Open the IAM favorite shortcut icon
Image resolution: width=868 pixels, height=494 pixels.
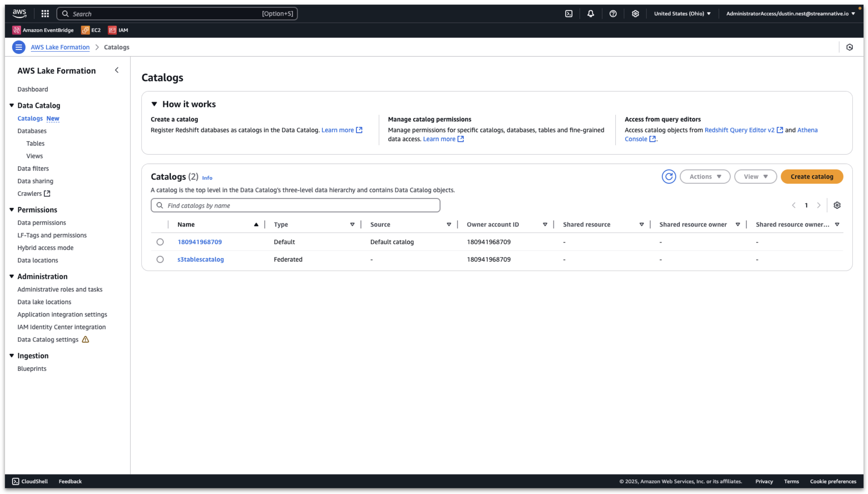click(118, 30)
